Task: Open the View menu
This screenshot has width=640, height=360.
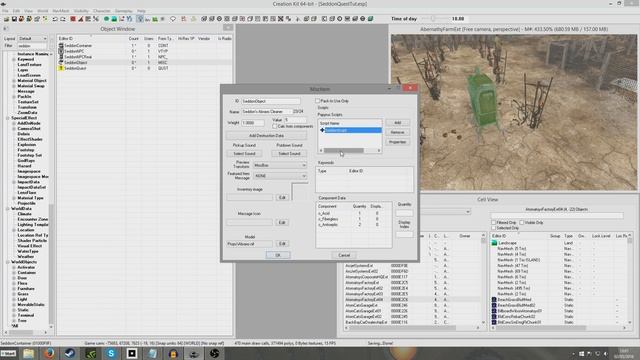Action: [x=29, y=11]
